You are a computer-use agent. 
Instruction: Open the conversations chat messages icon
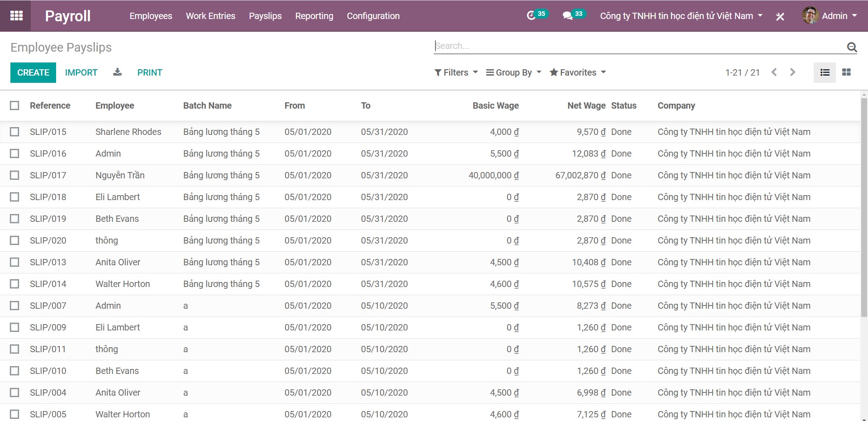click(x=567, y=16)
